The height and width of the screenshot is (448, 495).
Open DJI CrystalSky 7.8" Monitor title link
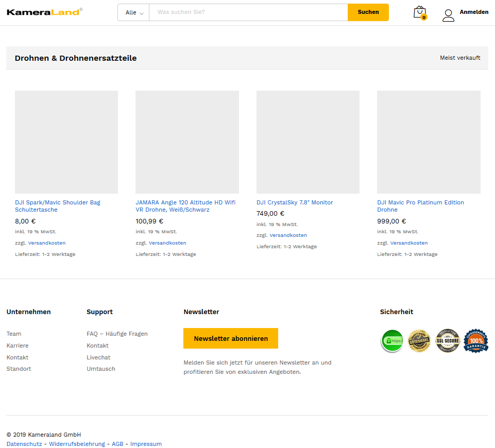click(295, 202)
